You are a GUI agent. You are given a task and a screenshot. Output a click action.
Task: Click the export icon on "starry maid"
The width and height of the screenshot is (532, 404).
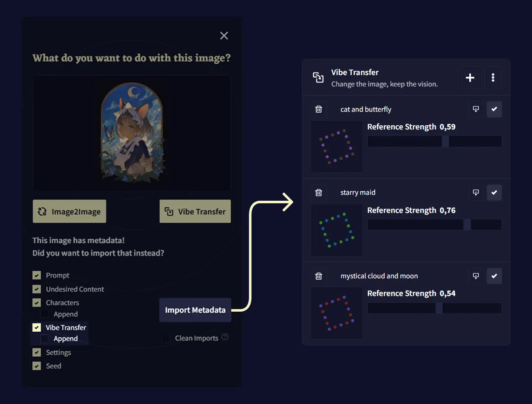click(x=476, y=192)
